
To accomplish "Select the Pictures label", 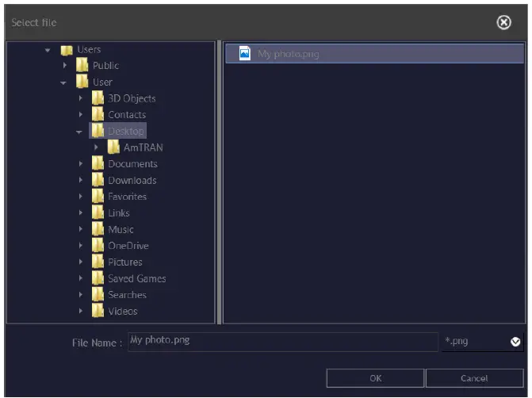I will [x=125, y=262].
